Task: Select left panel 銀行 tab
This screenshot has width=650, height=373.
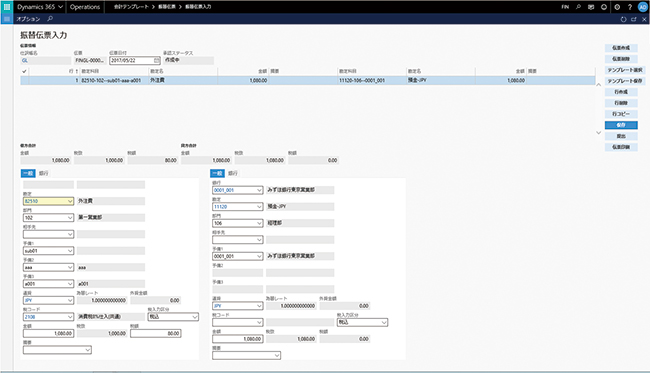Action: pos(44,173)
